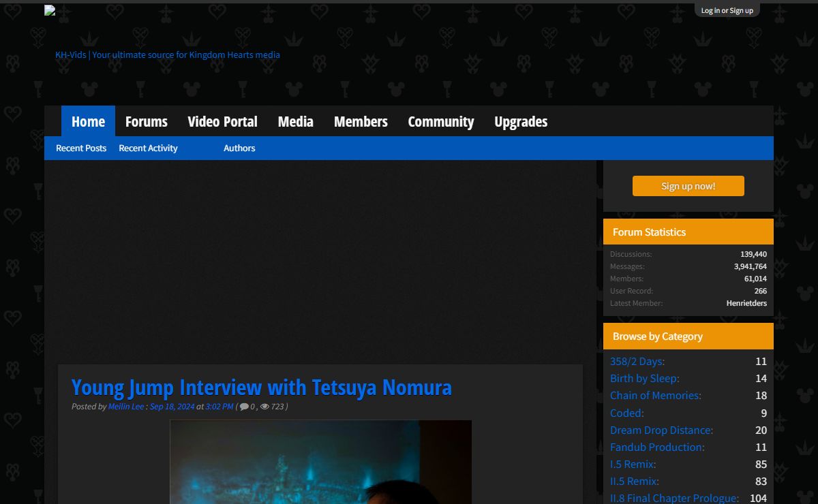Open the article's featured image
Viewport: 818px width, 504px height.
coord(320,462)
